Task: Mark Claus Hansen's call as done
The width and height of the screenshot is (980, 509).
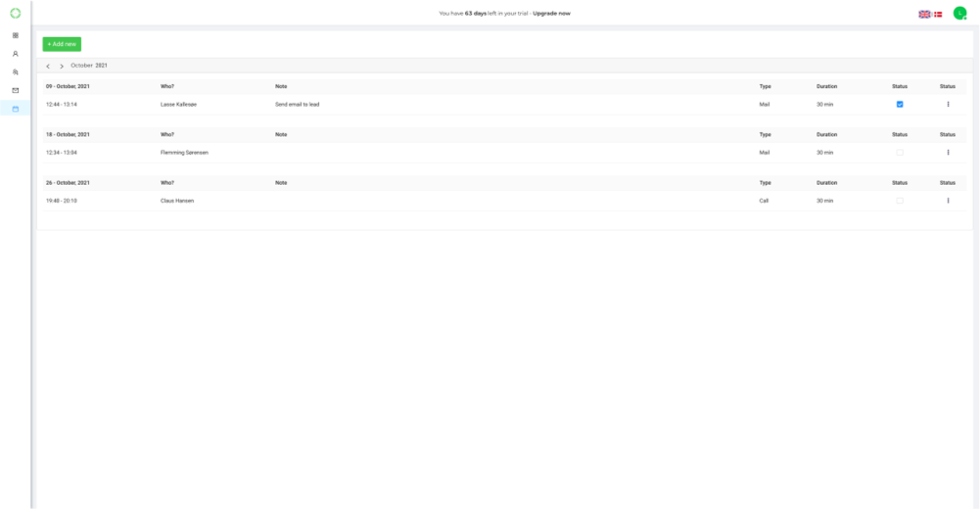Action: click(x=900, y=201)
